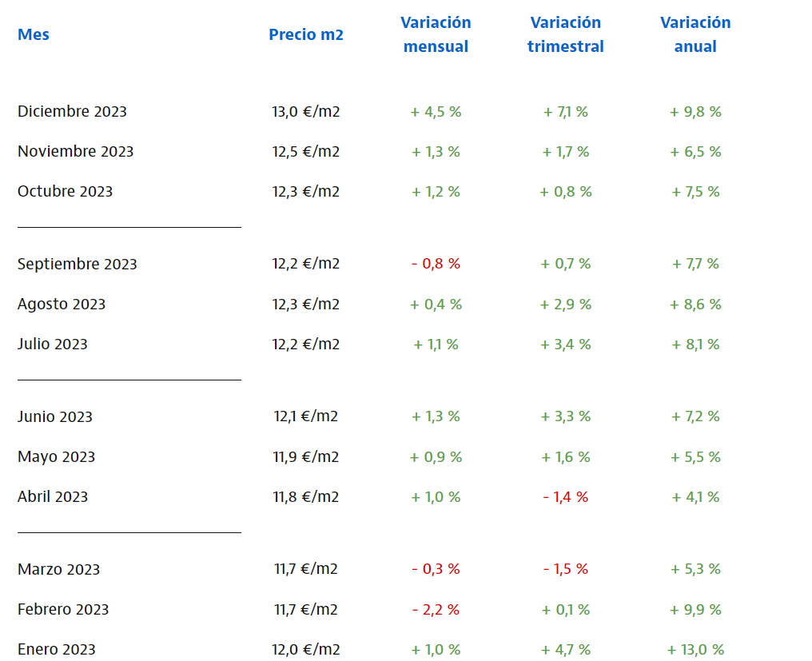Screen dimensions: 812x661
Task: Click Diciembre 2023 price 13,0 €/m2
Action: 306,112
